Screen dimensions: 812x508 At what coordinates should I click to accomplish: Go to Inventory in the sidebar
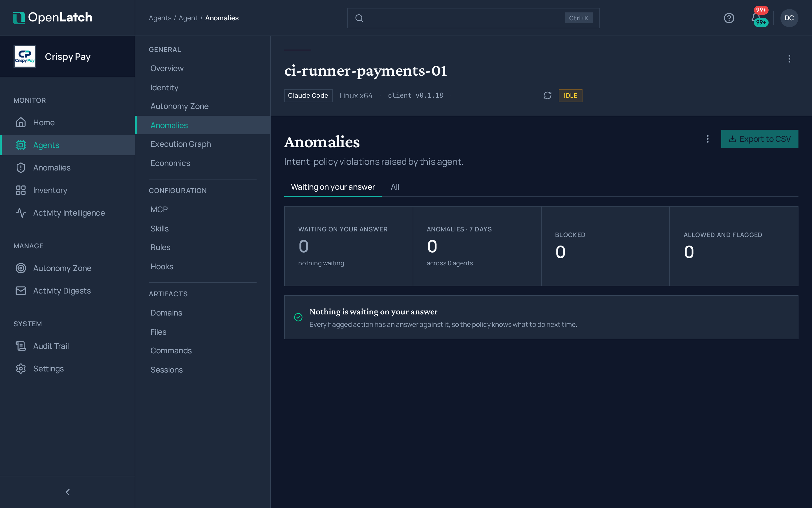[x=67, y=190]
